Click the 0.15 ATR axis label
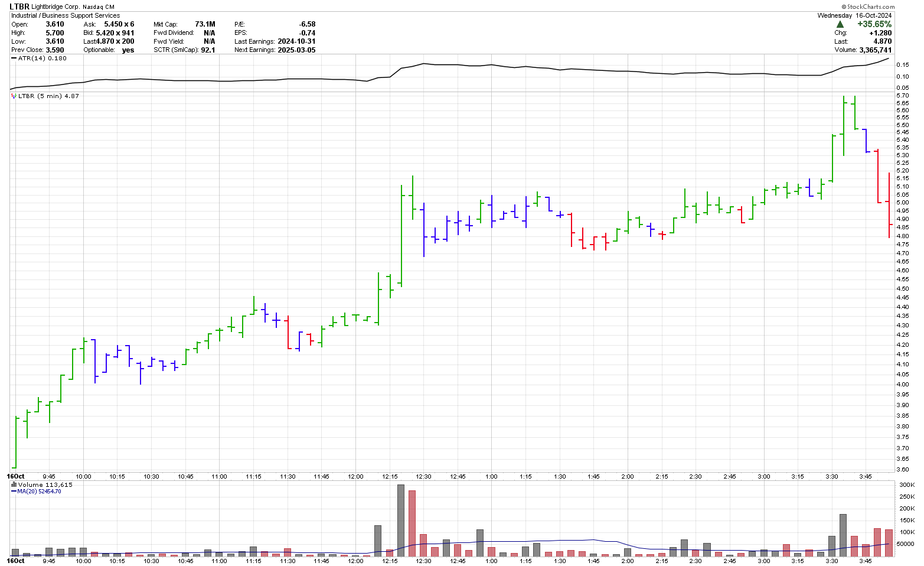 902,64
